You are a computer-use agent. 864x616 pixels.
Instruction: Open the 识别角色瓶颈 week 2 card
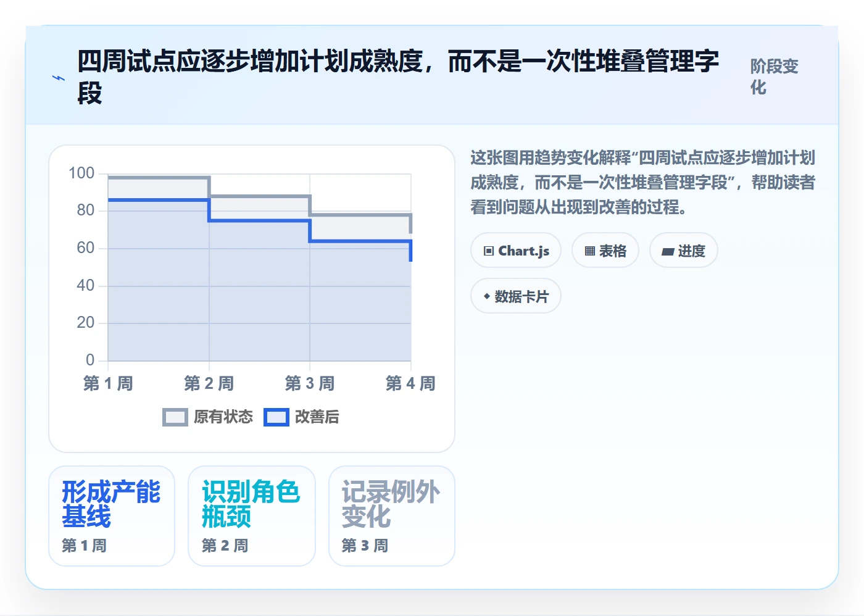pos(252,516)
